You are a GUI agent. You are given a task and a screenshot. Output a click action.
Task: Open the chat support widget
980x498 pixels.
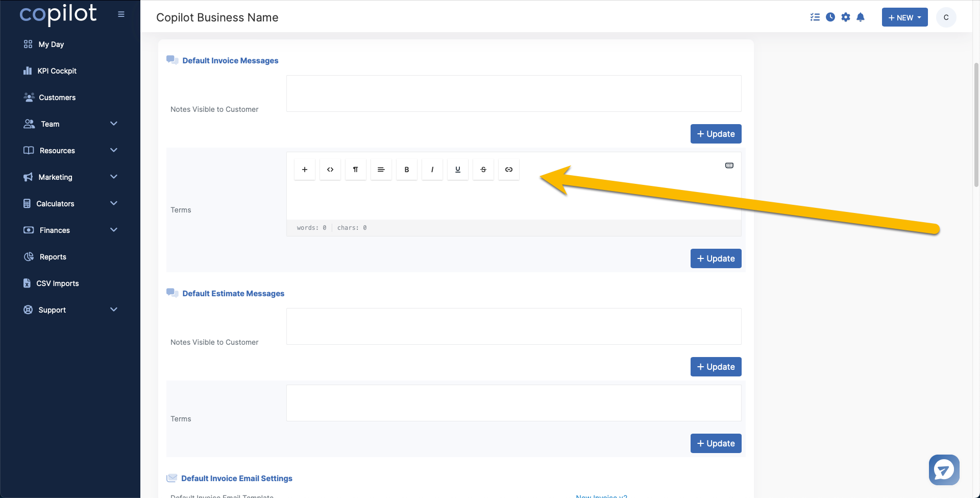(944, 470)
